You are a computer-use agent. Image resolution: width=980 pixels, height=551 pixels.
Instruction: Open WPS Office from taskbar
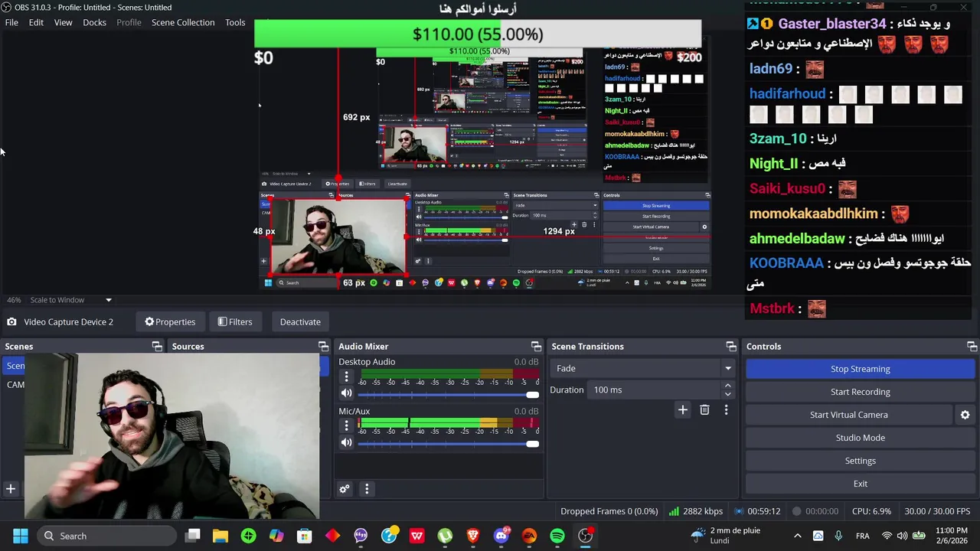click(416, 536)
